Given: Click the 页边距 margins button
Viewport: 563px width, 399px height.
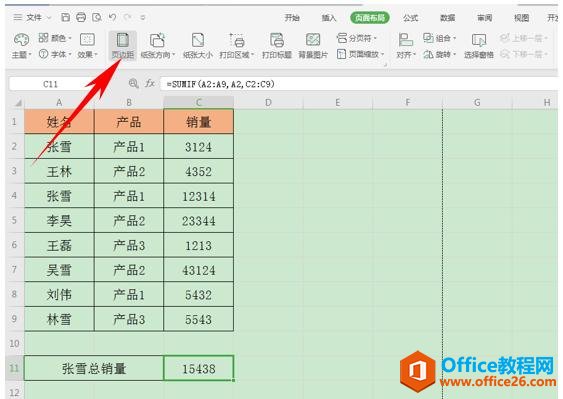Looking at the screenshot, I should pos(122,46).
